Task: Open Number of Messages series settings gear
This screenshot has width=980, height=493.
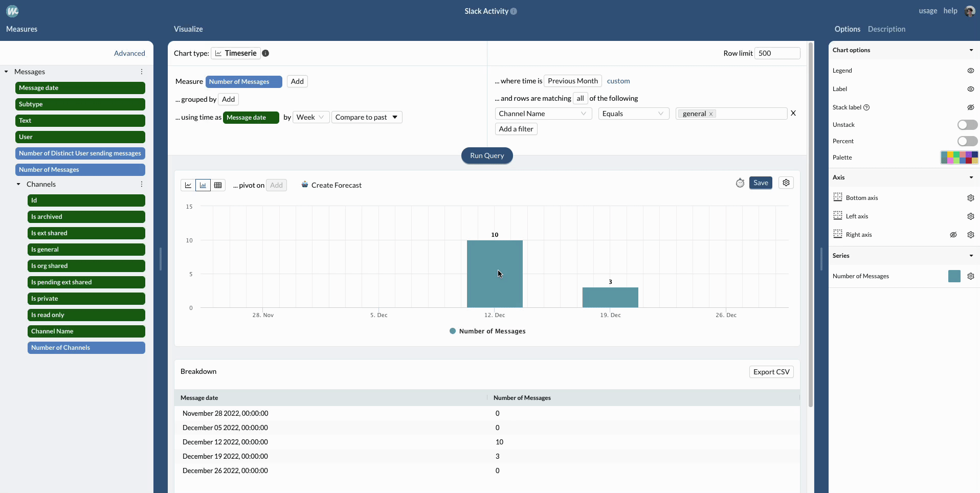Action: pyautogui.click(x=971, y=276)
